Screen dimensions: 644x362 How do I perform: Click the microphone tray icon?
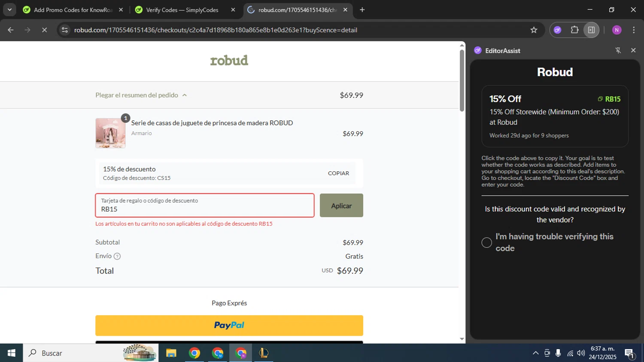pyautogui.click(x=558, y=353)
